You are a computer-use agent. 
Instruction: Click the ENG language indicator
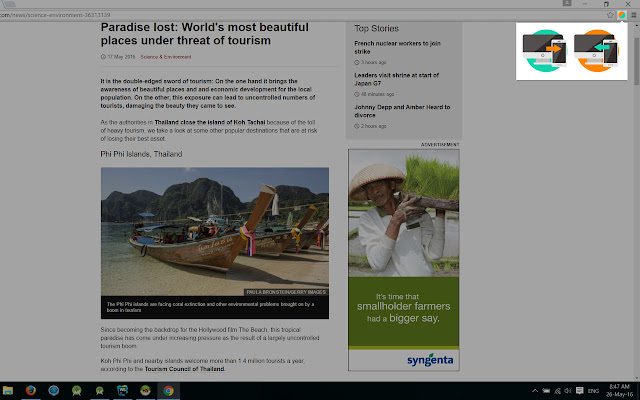coord(592,390)
